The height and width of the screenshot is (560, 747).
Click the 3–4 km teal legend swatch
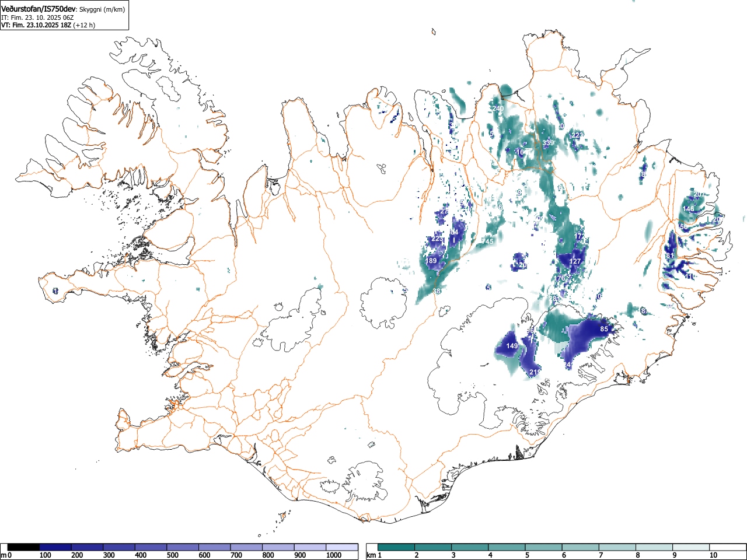click(470, 547)
